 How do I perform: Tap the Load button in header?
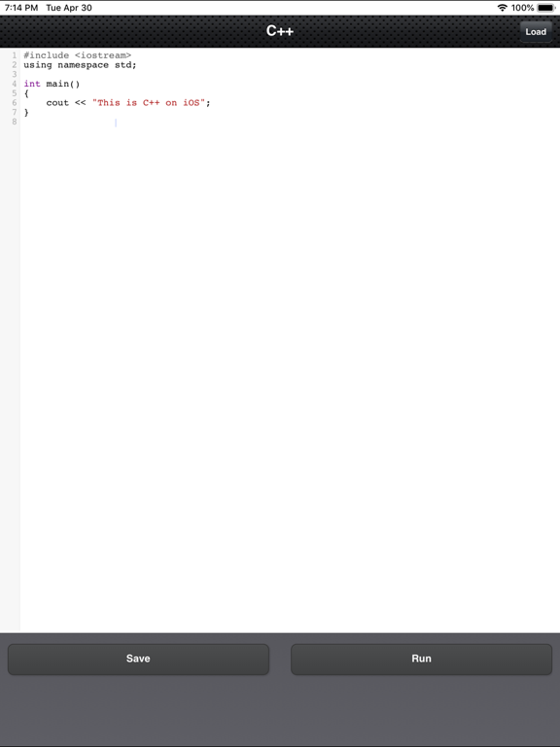[536, 32]
